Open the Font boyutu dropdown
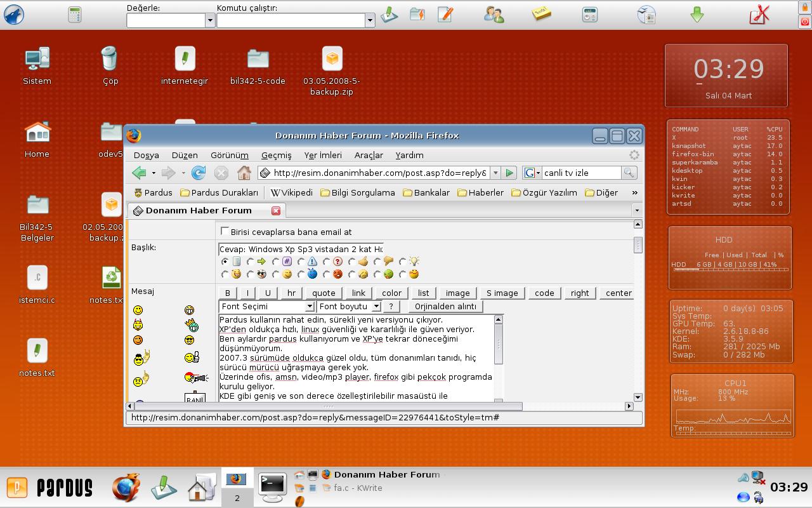The height and width of the screenshot is (508, 812). click(x=349, y=307)
